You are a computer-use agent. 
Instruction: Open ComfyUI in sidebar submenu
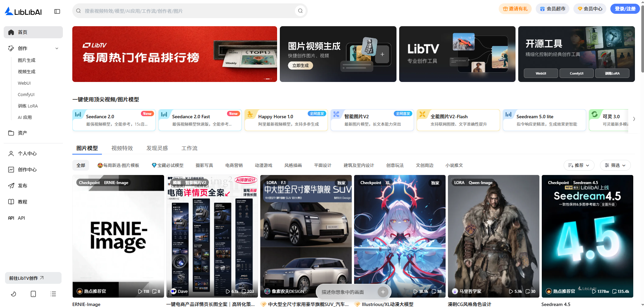point(26,95)
